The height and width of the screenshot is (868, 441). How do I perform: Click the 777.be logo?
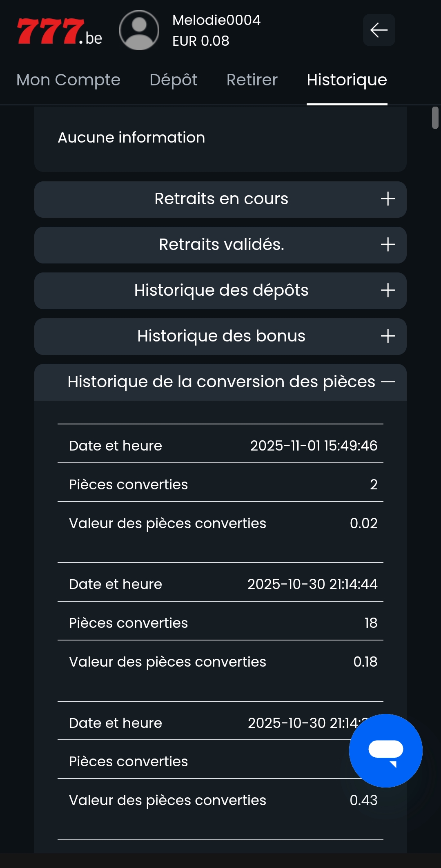tap(59, 31)
